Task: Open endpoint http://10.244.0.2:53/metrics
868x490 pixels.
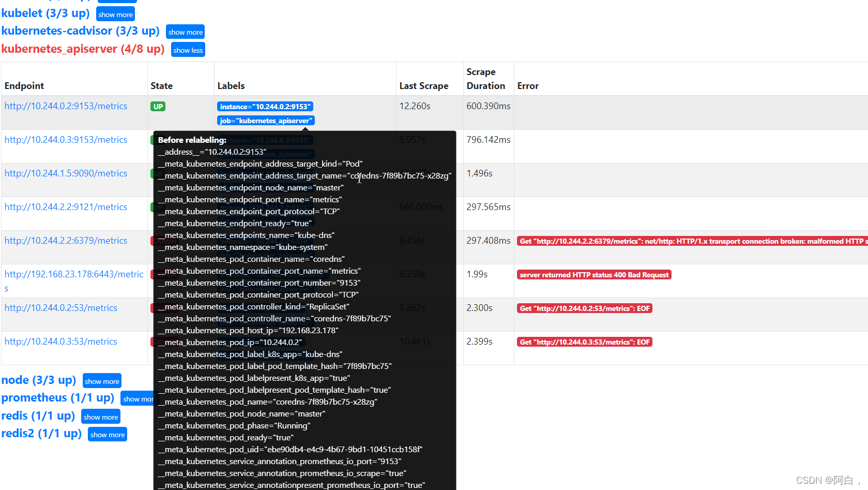Action: pyautogui.click(x=61, y=308)
